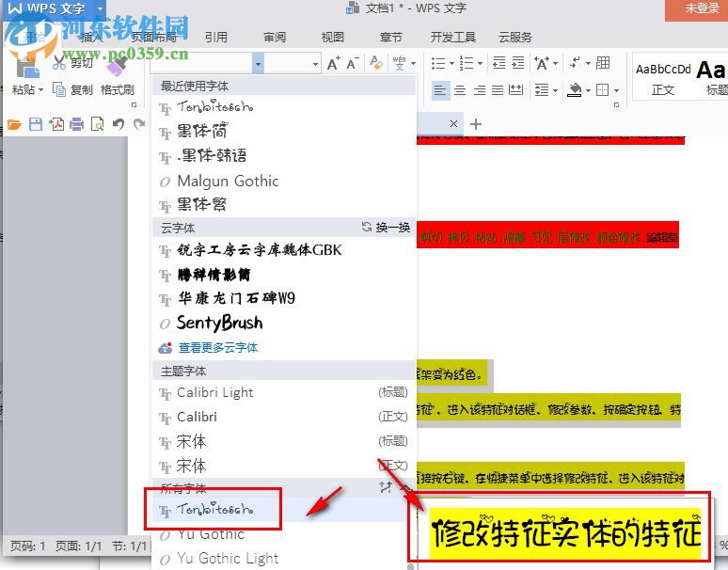The image size is (728, 570).
Task: Open numbered list style dropdown arrow
Action: (x=480, y=63)
